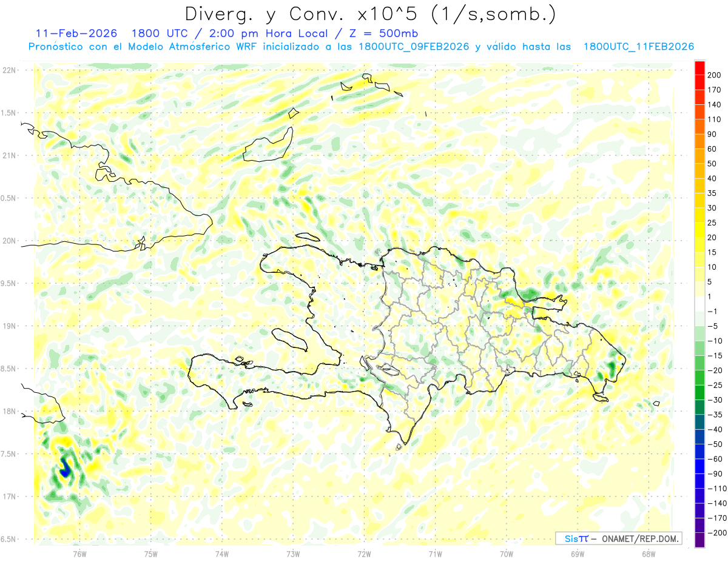The height and width of the screenshot is (562, 728).
Task: Click the '0.5N' latitude label
Action: click(8, 198)
